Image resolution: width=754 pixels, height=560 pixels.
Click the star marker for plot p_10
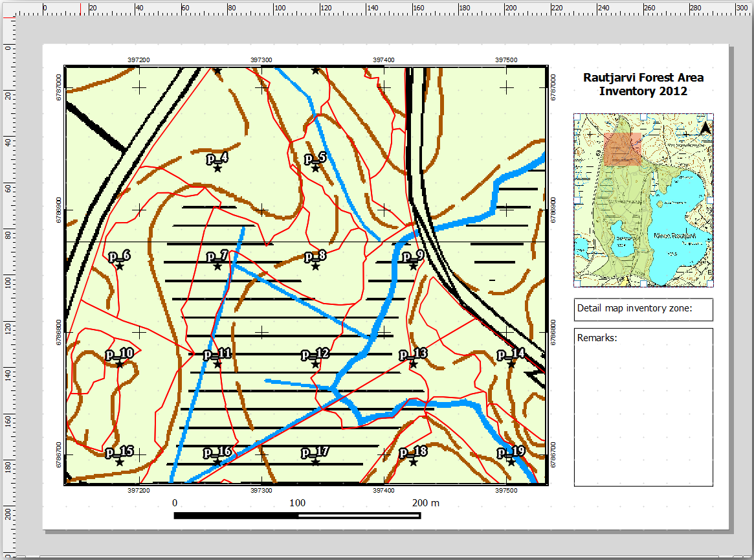pyautogui.click(x=120, y=364)
